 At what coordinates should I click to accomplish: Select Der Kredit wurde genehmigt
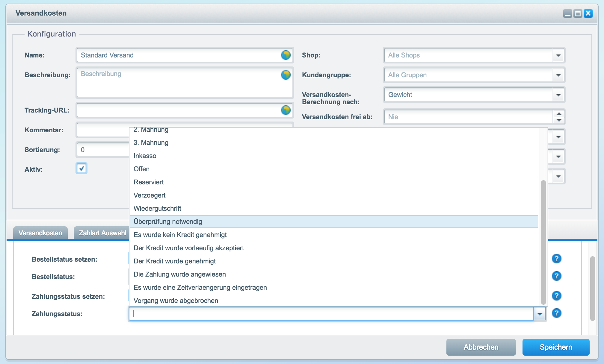[x=334, y=261]
